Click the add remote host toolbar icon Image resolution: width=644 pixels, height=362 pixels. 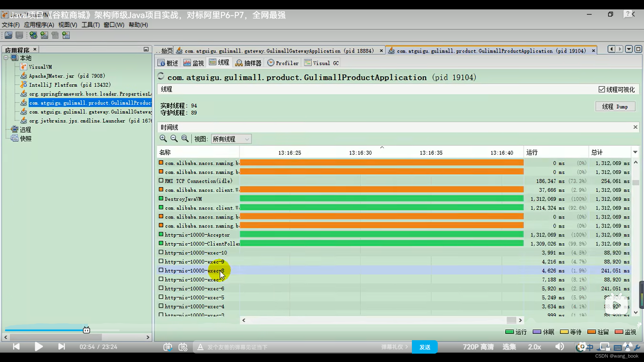(33, 35)
